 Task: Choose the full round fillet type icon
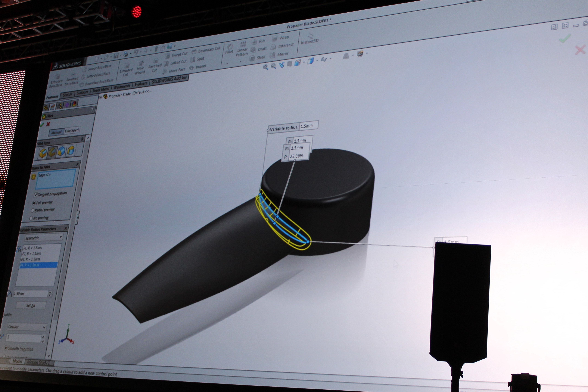(x=71, y=151)
